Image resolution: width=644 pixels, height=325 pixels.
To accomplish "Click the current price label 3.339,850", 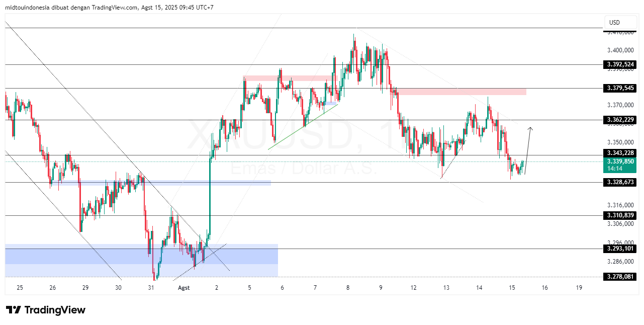I will tap(619, 161).
